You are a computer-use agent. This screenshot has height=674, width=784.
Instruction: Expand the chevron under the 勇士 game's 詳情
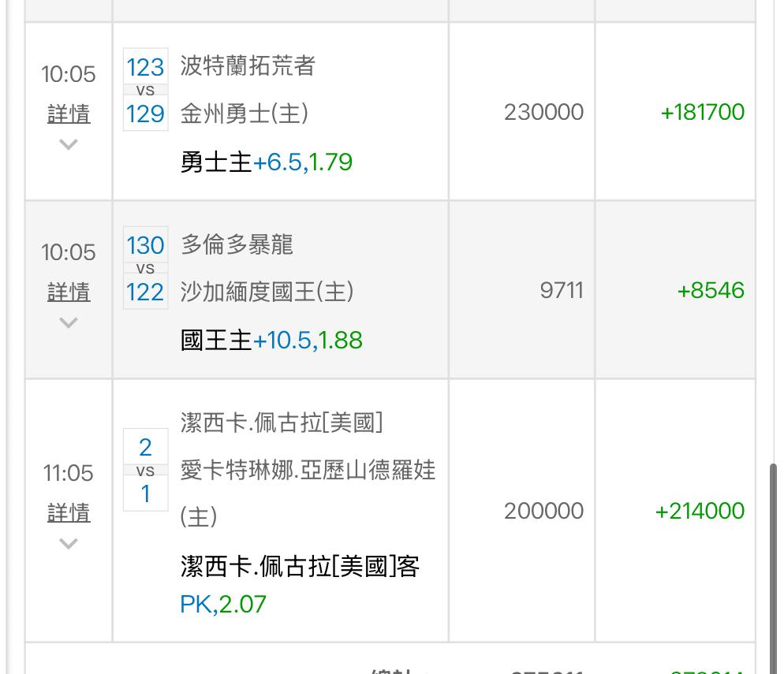pos(69,144)
